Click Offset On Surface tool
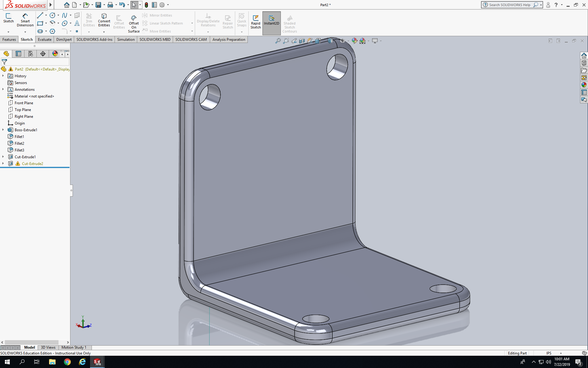The image size is (588, 368). click(x=134, y=23)
